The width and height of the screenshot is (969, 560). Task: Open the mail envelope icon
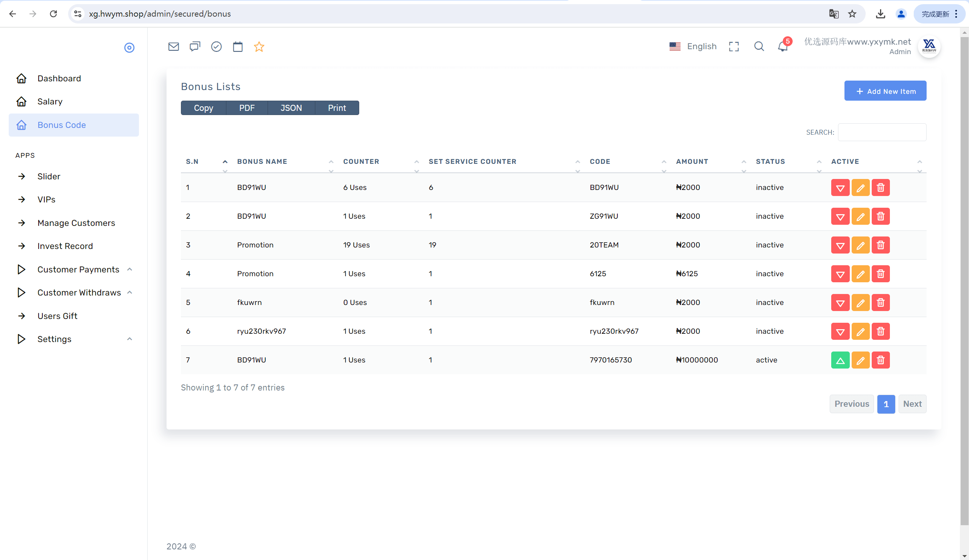click(x=173, y=47)
